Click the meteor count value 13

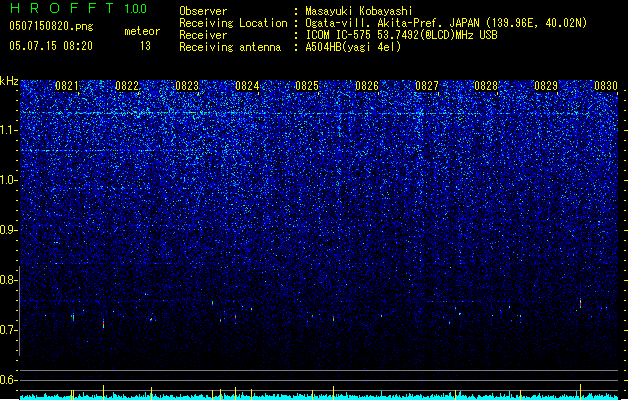(145, 46)
